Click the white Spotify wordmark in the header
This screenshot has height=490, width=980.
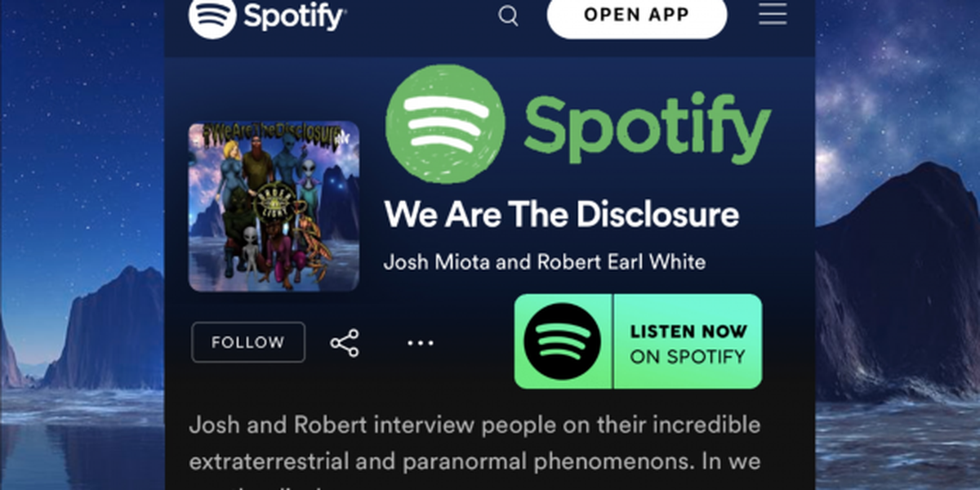tap(294, 16)
